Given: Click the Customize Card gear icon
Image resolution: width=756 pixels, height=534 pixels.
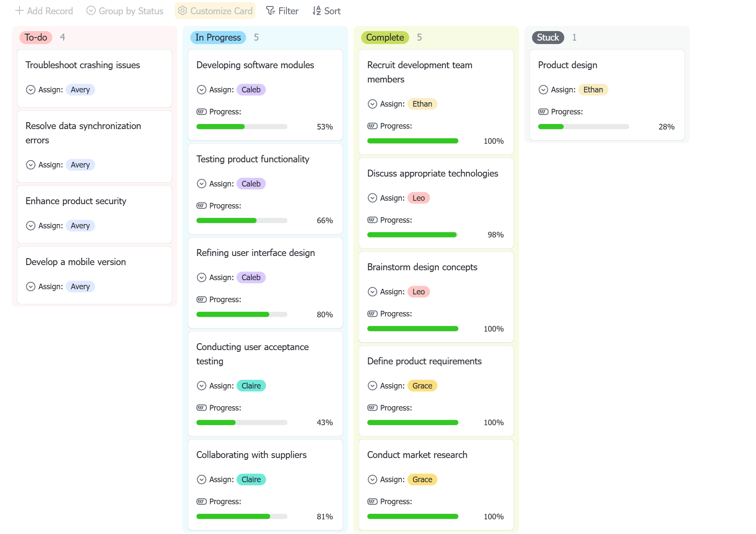Looking at the screenshot, I should click(183, 11).
